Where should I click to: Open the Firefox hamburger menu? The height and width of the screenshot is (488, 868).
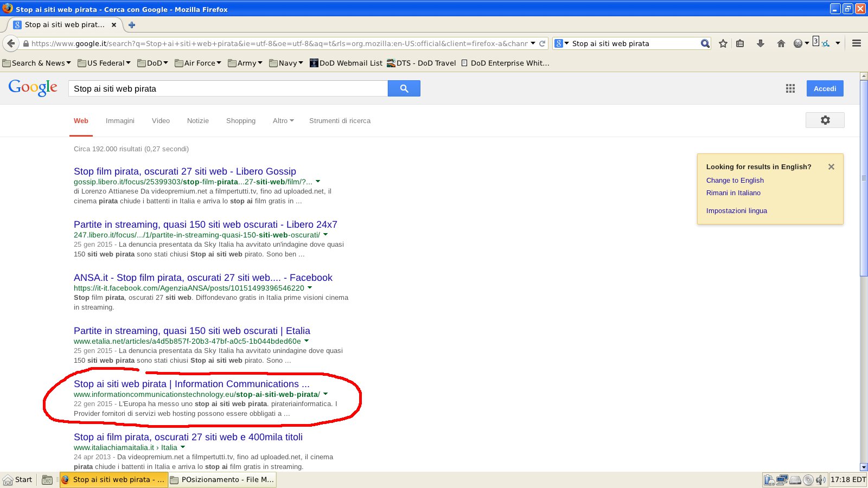[x=857, y=43]
